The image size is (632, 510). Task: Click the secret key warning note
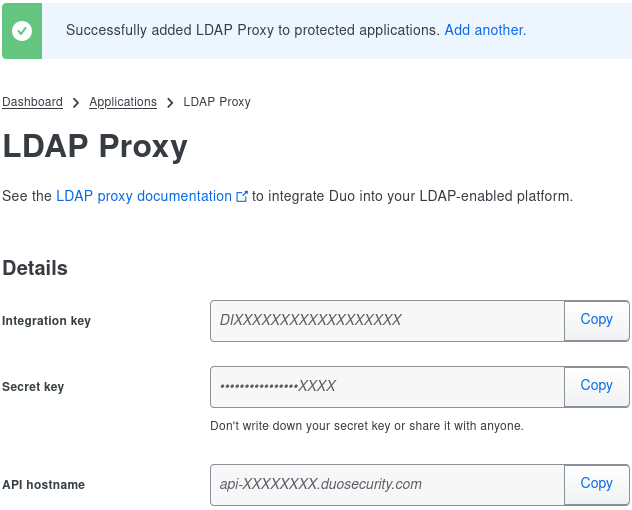[x=367, y=426]
